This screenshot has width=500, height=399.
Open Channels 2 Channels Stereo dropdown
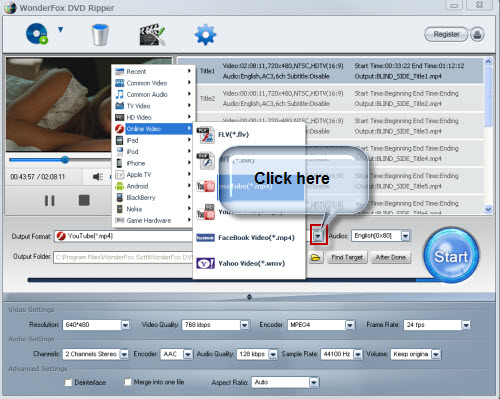(x=95, y=354)
